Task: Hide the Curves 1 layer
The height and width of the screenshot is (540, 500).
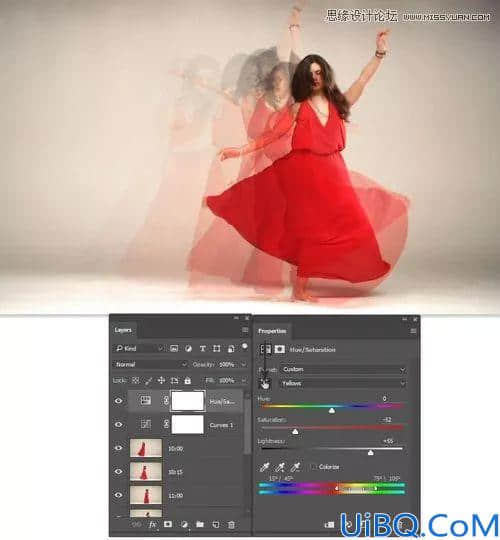Action: [x=118, y=425]
